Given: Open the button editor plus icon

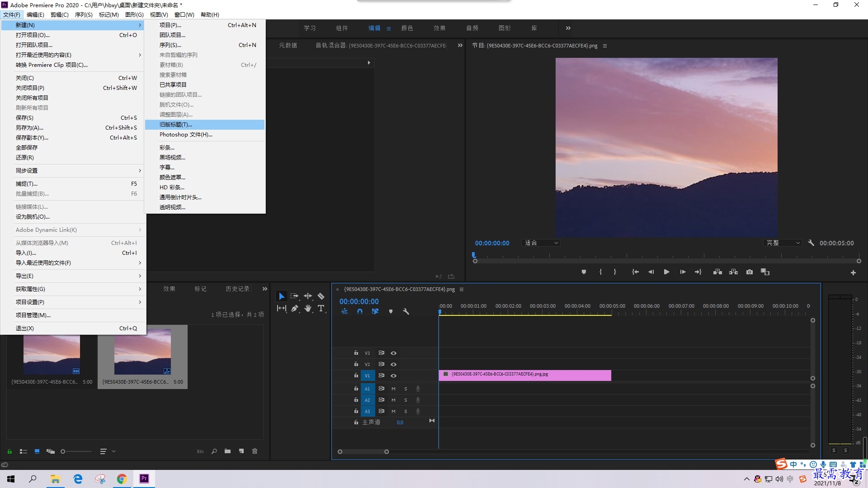Looking at the screenshot, I should click(853, 272).
